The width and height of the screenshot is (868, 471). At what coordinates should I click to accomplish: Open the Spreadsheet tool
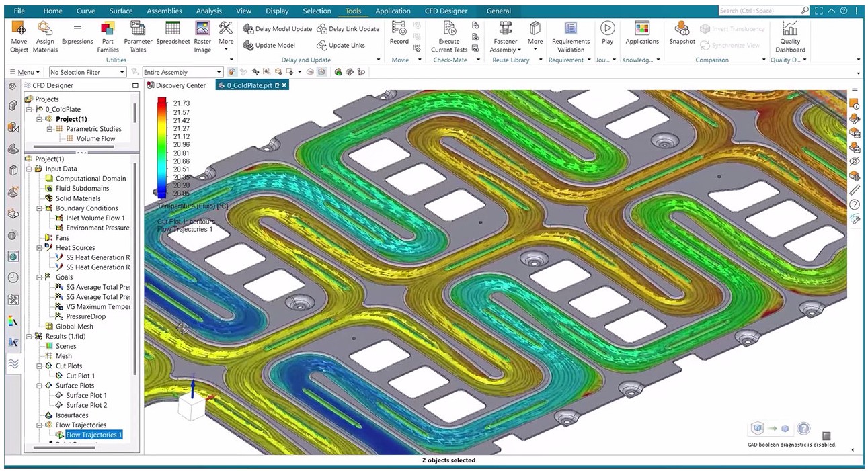point(173,29)
